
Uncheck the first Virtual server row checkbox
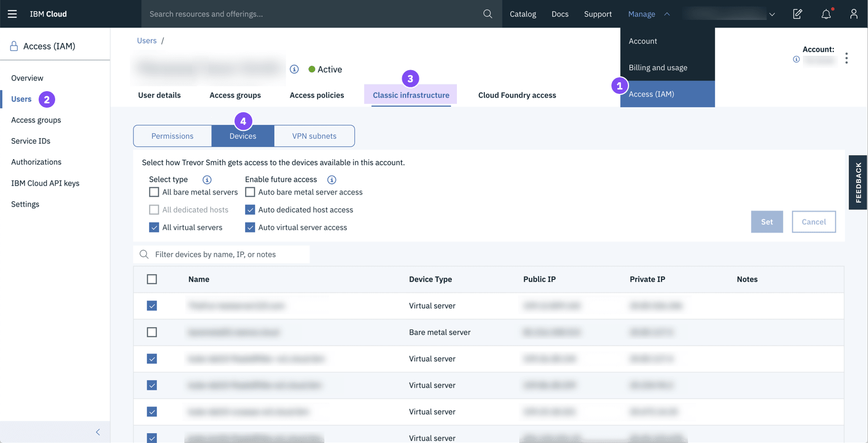tap(152, 305)
